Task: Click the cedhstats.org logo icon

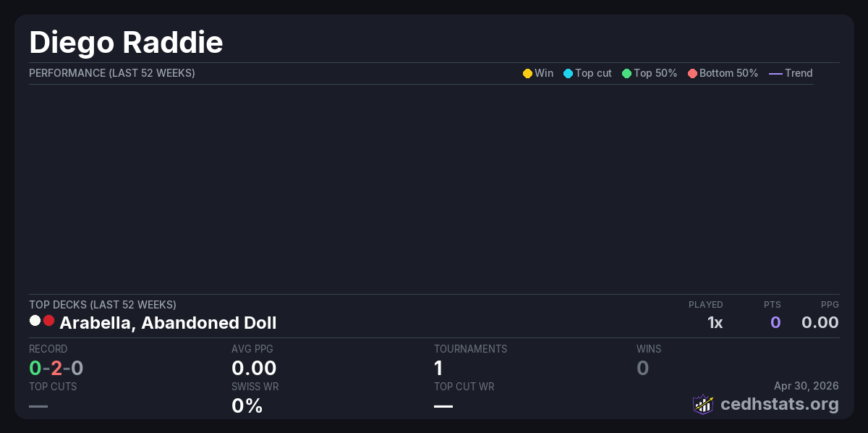Action: [703, 404]
